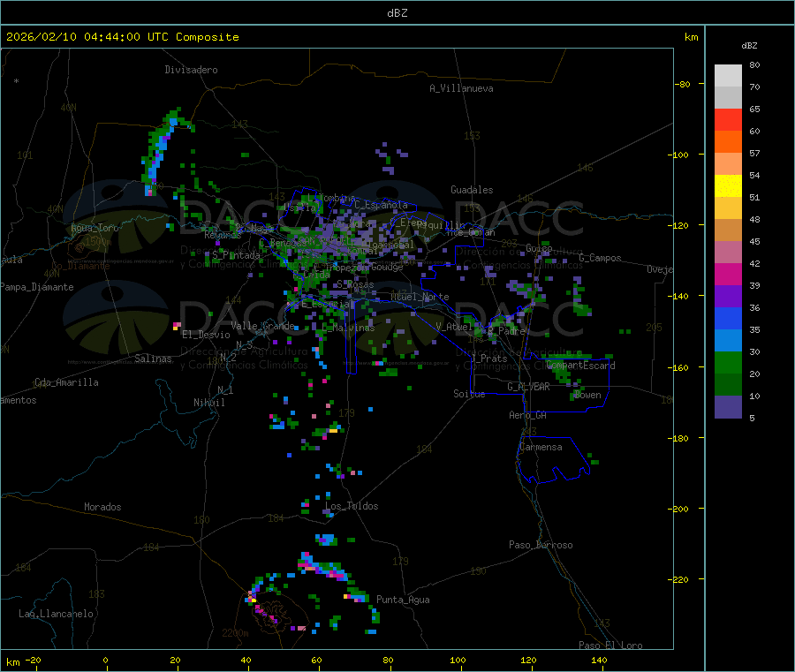The height and width of the screenshot is (672, 795).
Task: Select the yellow 51 dBZ legend swatch
Action: point(728,186)
